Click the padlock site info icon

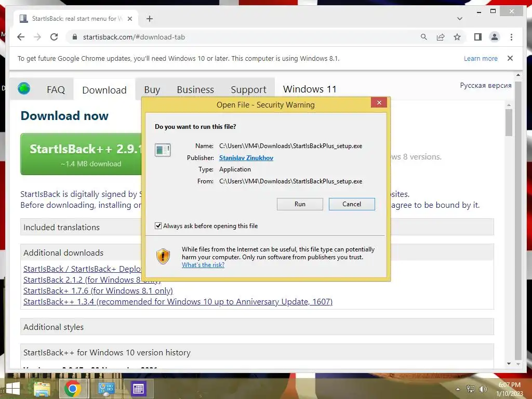[x=75, y=37]
